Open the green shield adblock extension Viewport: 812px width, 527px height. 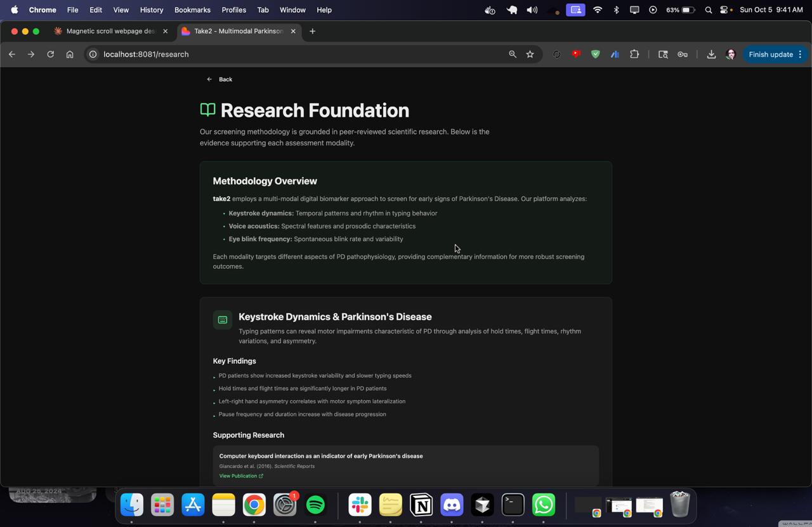(x=595, y=55)
